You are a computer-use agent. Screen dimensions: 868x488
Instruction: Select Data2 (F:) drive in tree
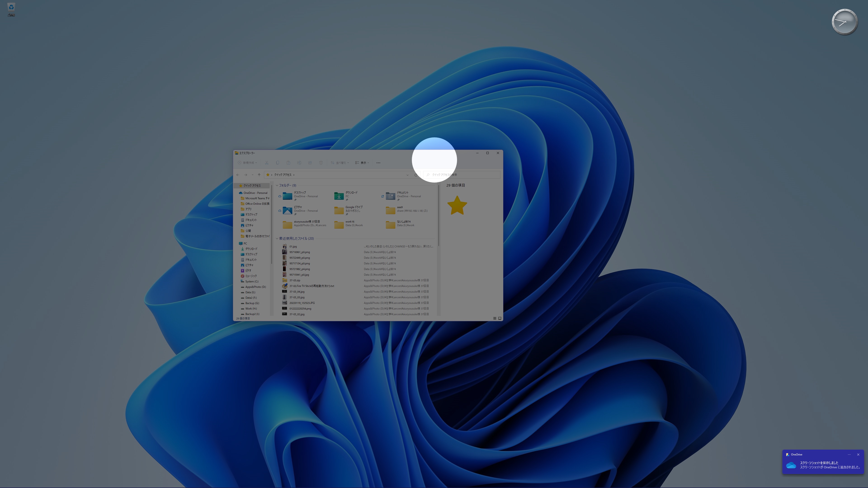[249, 298]
